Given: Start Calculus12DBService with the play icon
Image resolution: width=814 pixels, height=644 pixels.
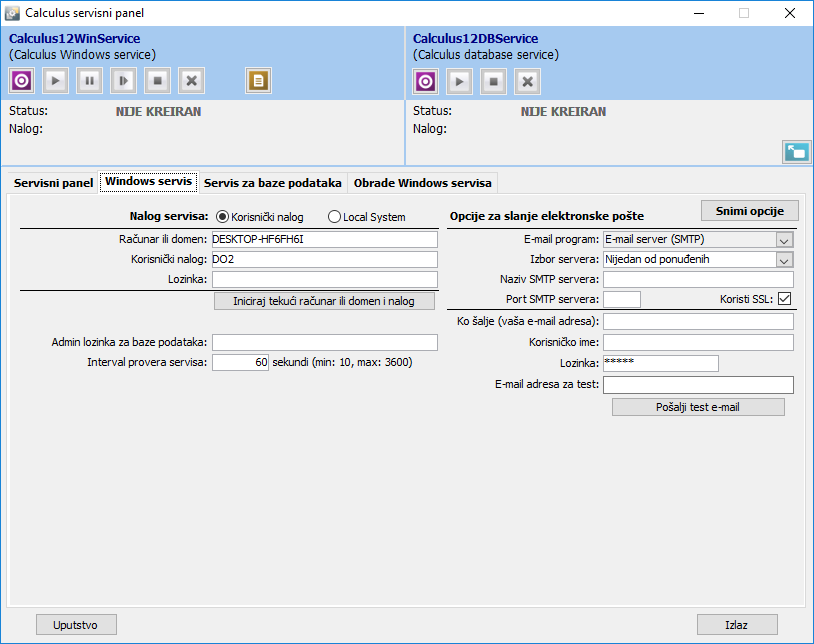Looking at the screenshot, I should point(459,81).
